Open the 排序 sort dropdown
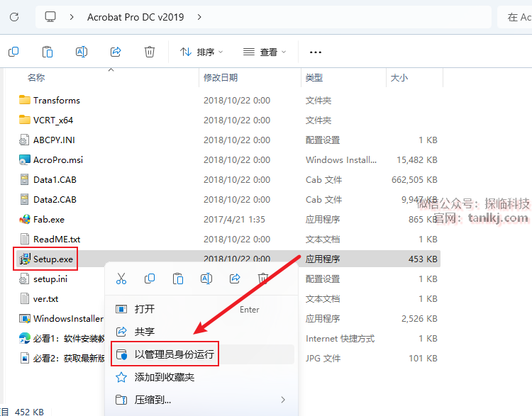Viewport: 532px width, 416px height. tap(201, 52)
